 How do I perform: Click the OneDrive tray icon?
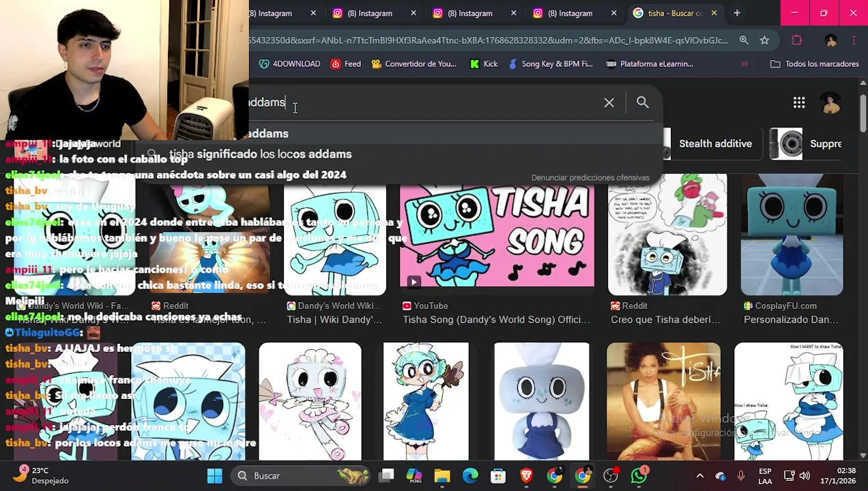tap(721, 476)
